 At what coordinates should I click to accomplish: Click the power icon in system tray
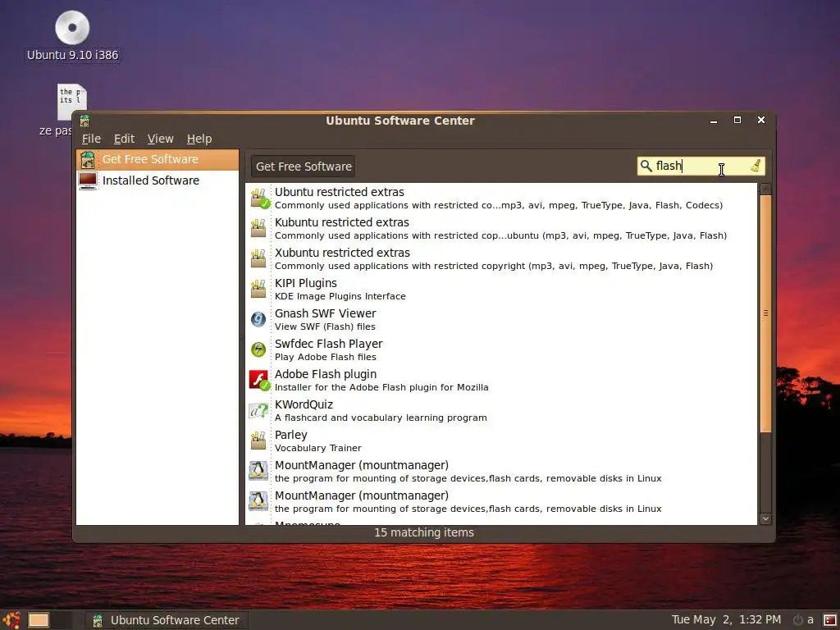[x=797, y=620]
